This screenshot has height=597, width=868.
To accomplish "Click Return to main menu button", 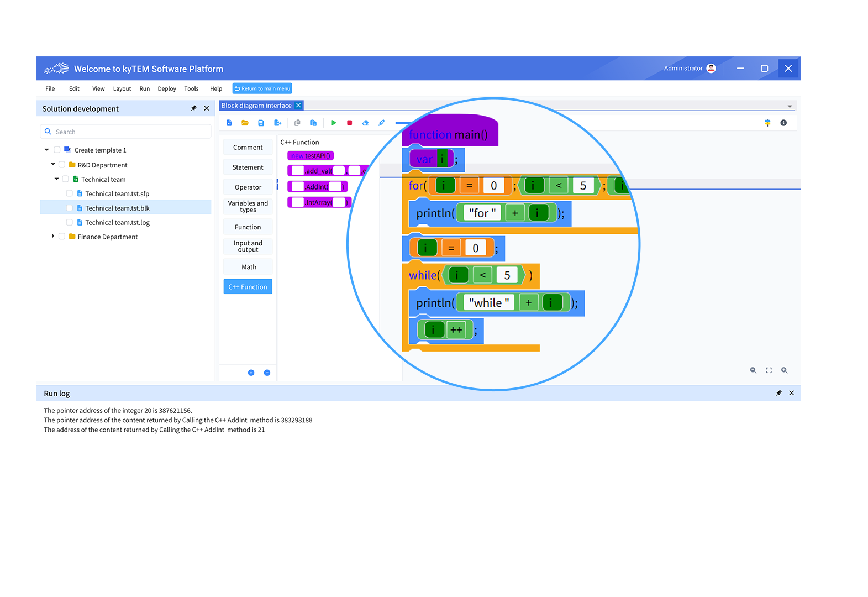I will point(262,88).
